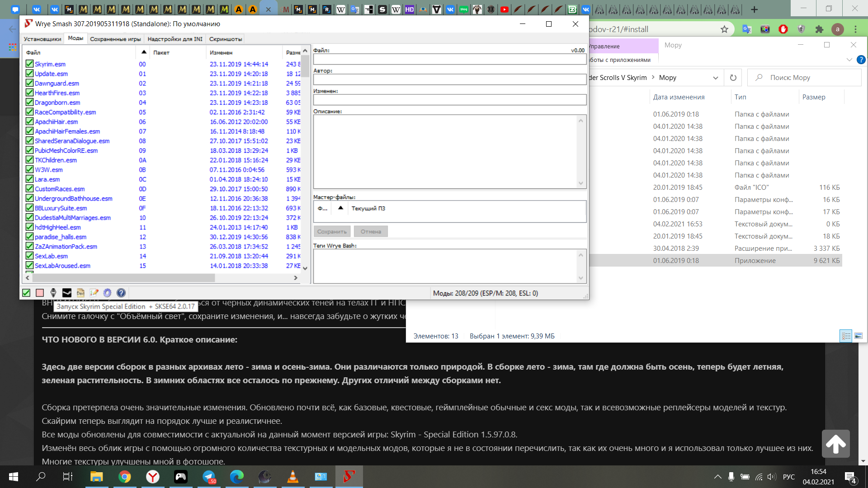Open VLC player from the taskbar
The height and width of the screenshot is (488, 868).
(x=292, y=477)
